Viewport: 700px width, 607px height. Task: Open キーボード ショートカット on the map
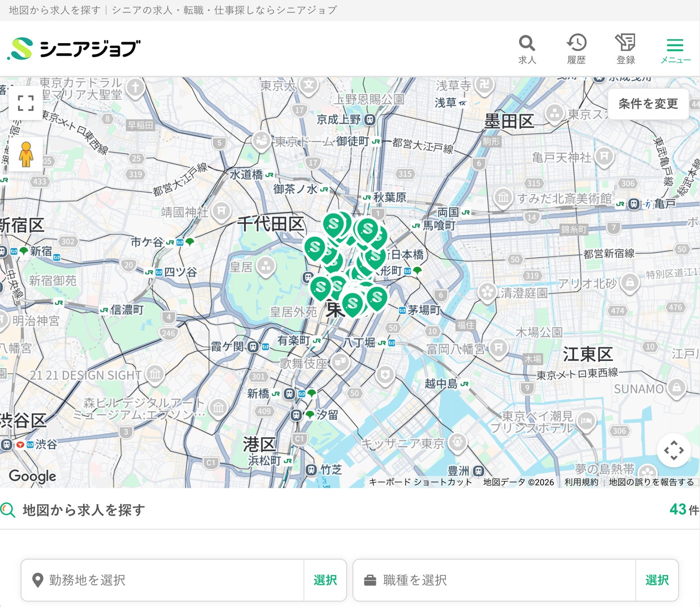(x=420, y=482)
